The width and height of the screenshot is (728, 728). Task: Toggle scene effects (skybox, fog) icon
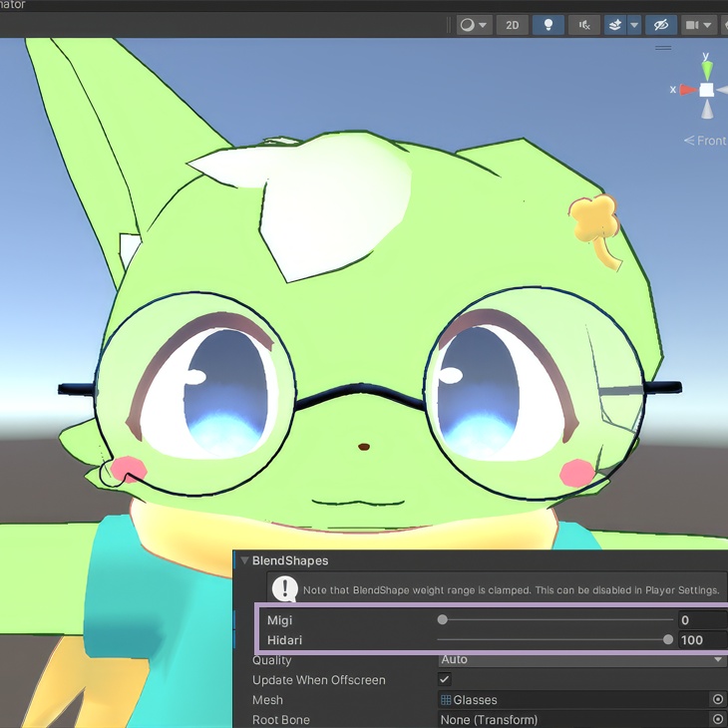615,25
